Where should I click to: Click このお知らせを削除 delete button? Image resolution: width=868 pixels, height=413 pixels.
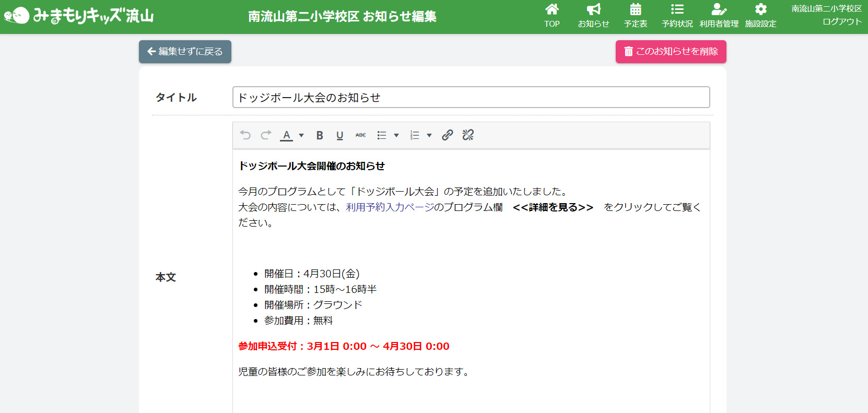pos(671,52)
